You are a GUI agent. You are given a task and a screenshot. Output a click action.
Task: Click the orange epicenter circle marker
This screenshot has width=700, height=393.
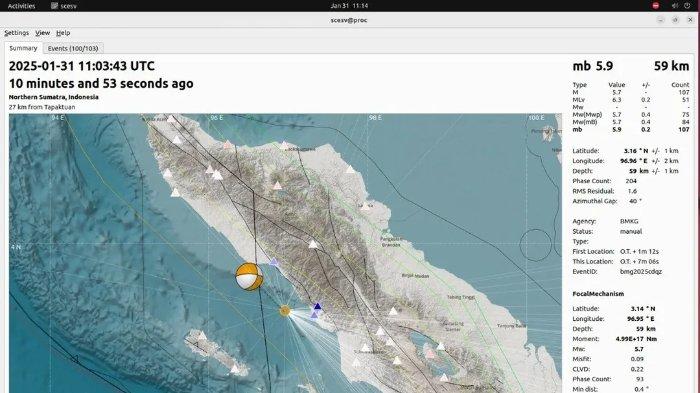coord(284,311)
